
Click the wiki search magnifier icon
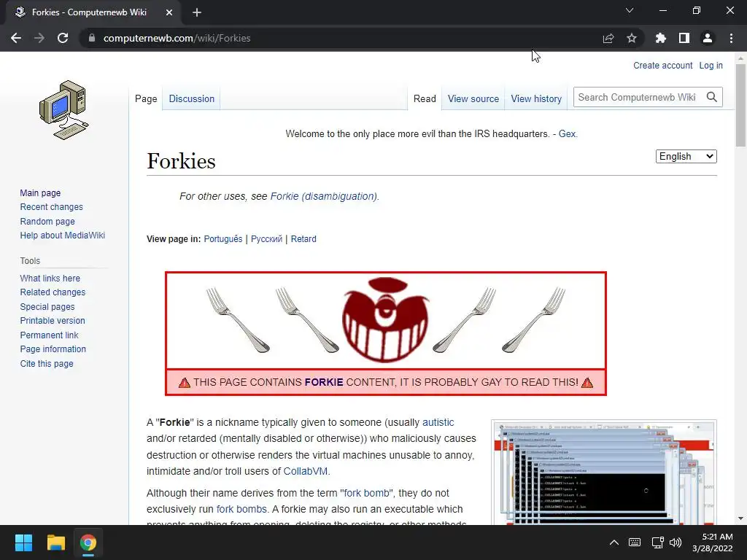712,97
